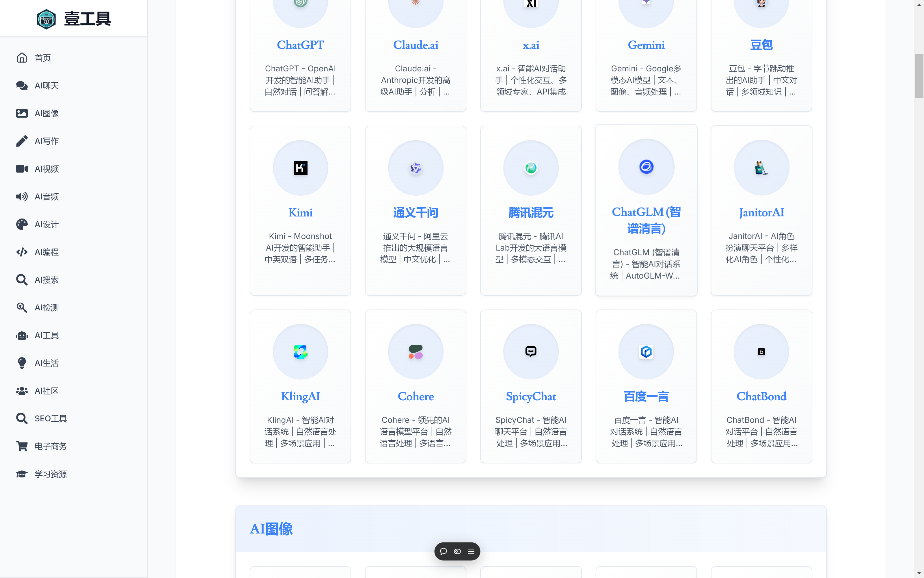Viewport: 924px width, 578px height.
Task: Click the AI图像 section heading
Action: point(271,529)
